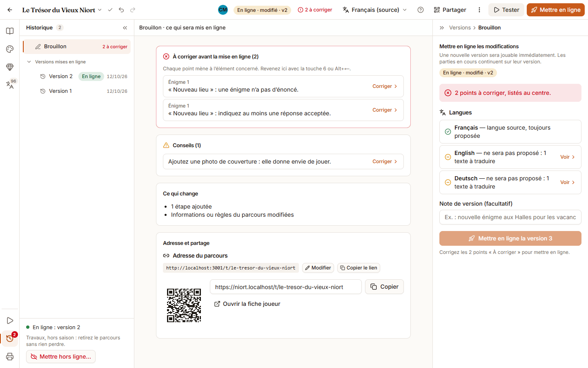Select Version 2 in the history list

77,76
